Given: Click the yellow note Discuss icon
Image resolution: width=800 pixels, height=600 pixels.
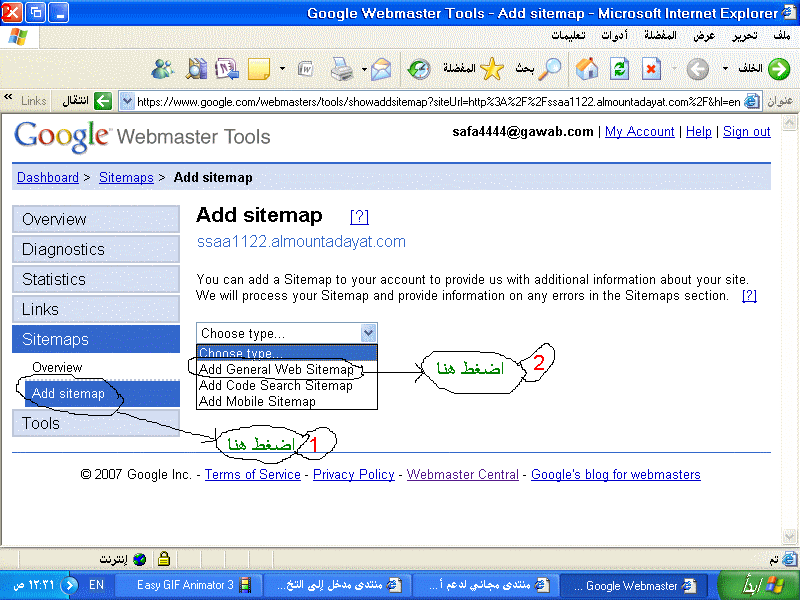Looking at the screenshot, I should [259, 69].
